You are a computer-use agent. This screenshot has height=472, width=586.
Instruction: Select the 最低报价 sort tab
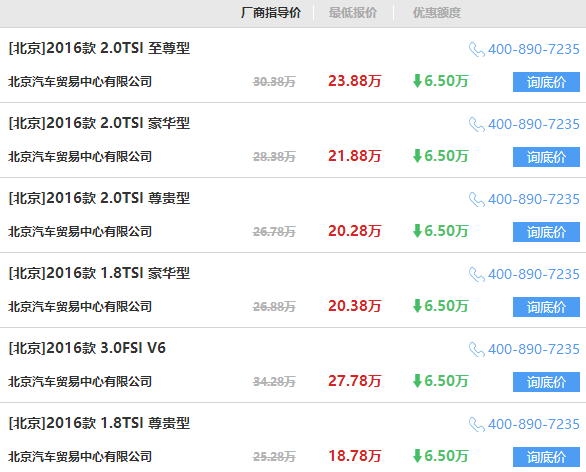tap(353, 13)
